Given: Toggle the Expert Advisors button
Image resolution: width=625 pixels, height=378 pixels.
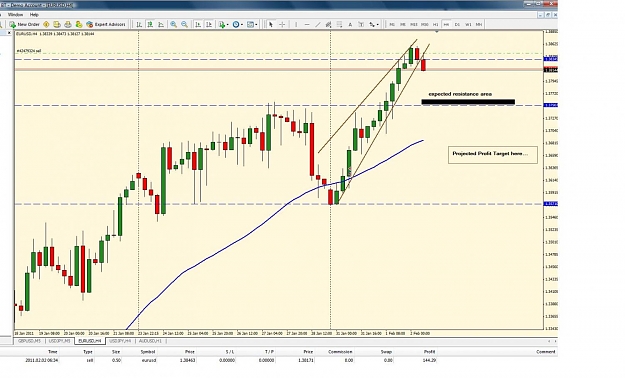Looking at the screenshot, I should coord(106,24).
